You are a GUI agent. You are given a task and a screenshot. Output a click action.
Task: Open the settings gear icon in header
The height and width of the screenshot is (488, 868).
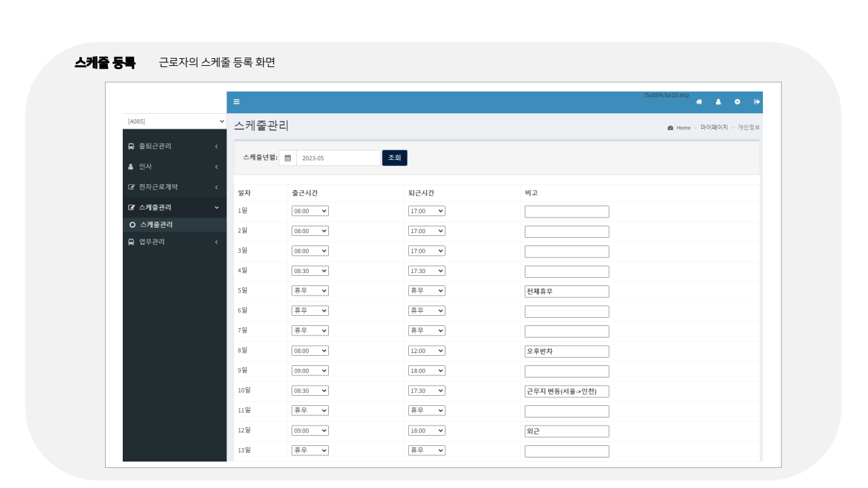coord(738,101)
